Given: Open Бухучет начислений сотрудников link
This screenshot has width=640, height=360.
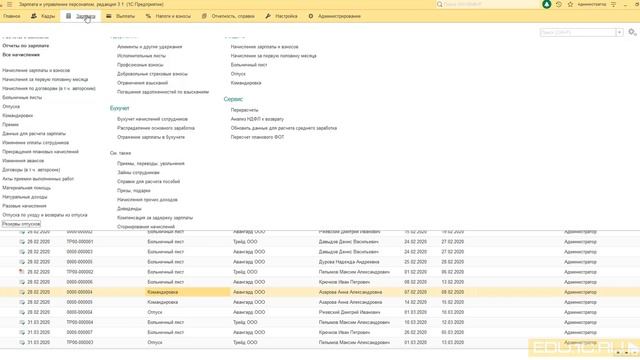Looking at the screenshot, I should 152,119.
